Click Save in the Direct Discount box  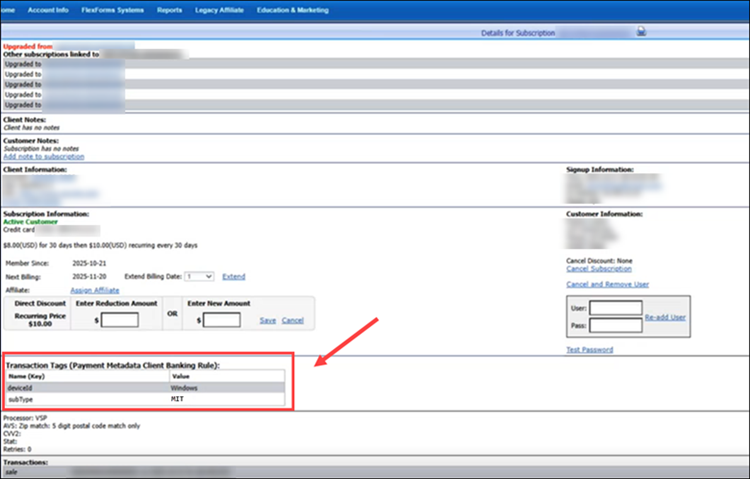point(267,321)
